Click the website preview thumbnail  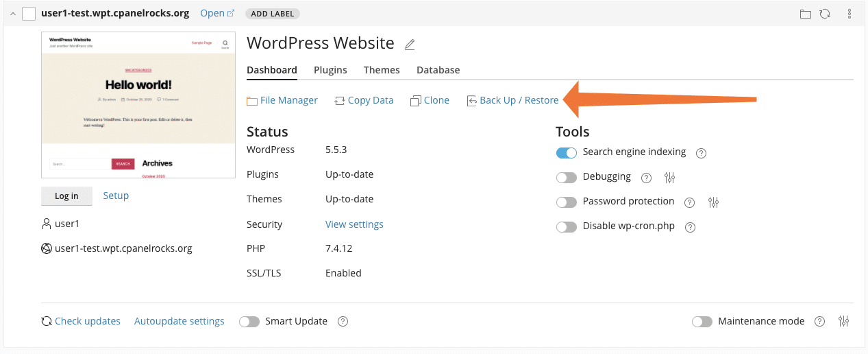tap(138, 105)
